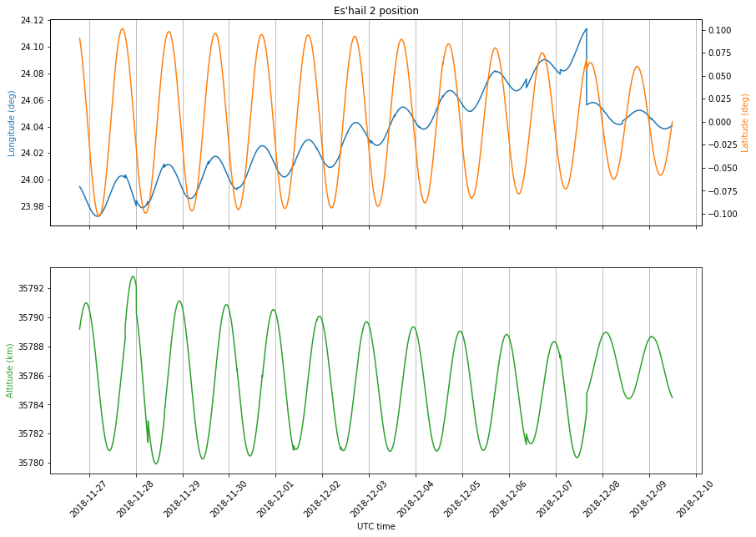Click the 0.000 latitude tick label
The height and width of the screenshot is (537, 756).
click(719, 122)
